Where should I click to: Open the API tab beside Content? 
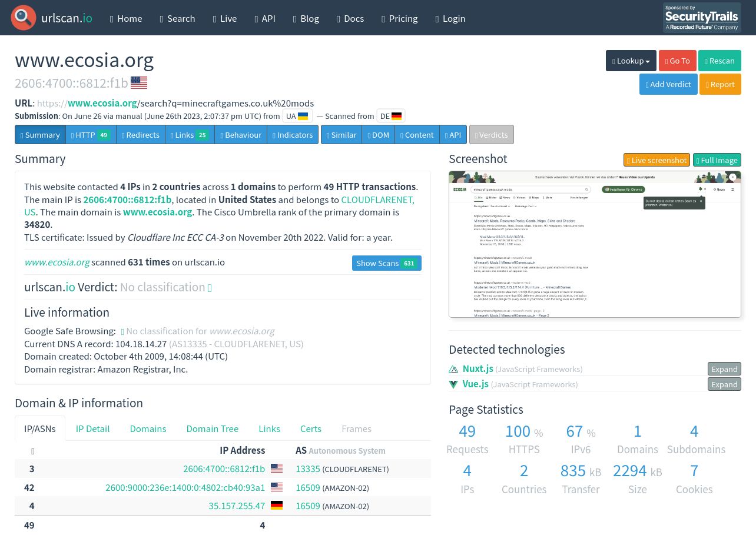pos(453,135)
